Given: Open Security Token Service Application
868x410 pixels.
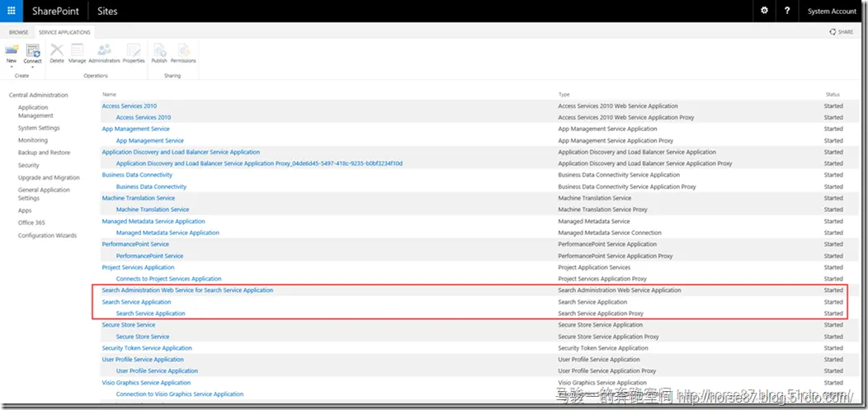Looking at the screenshot, I should (147, 349).
